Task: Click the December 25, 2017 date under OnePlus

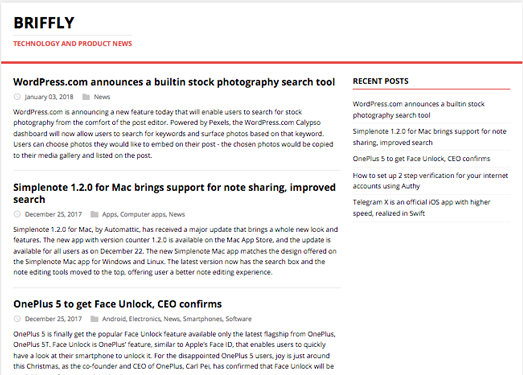Action: click(x=53, y=319)
